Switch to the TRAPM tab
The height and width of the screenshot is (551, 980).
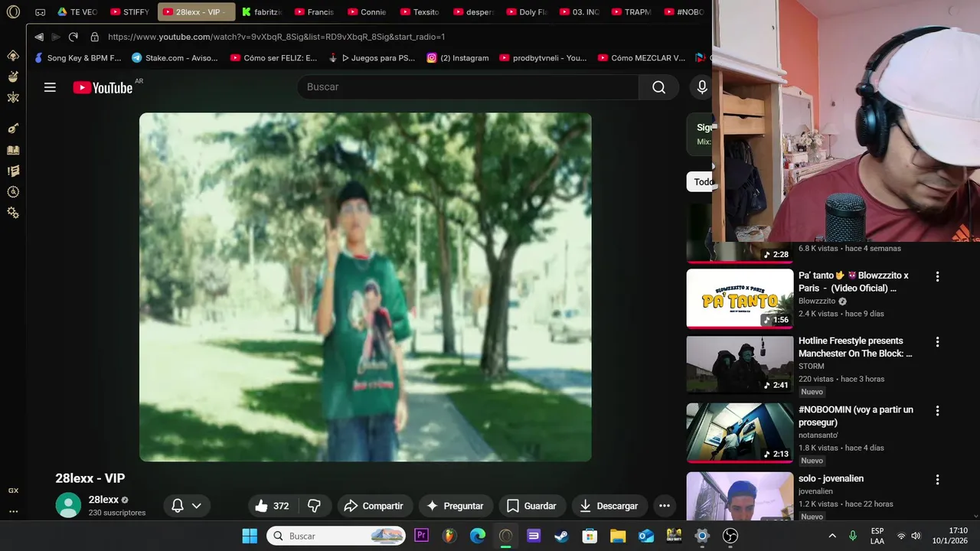coord(630,12)
